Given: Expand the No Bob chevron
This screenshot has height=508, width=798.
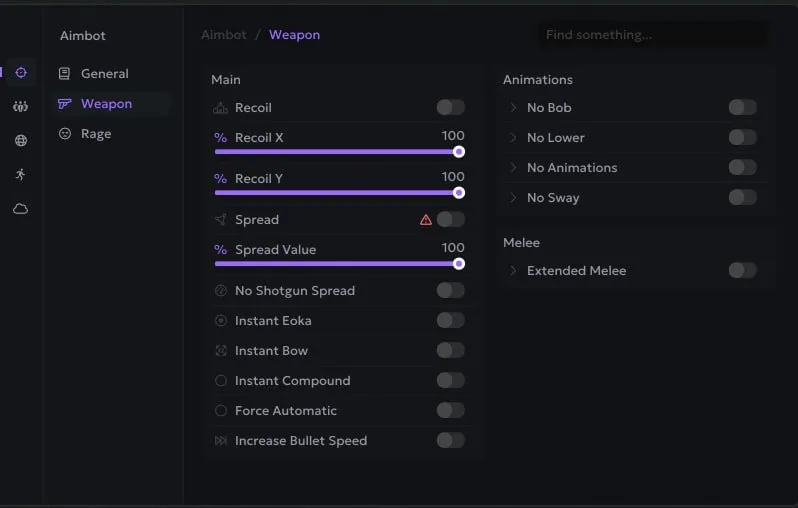Looking at the screenshot, I should (513, 107).
